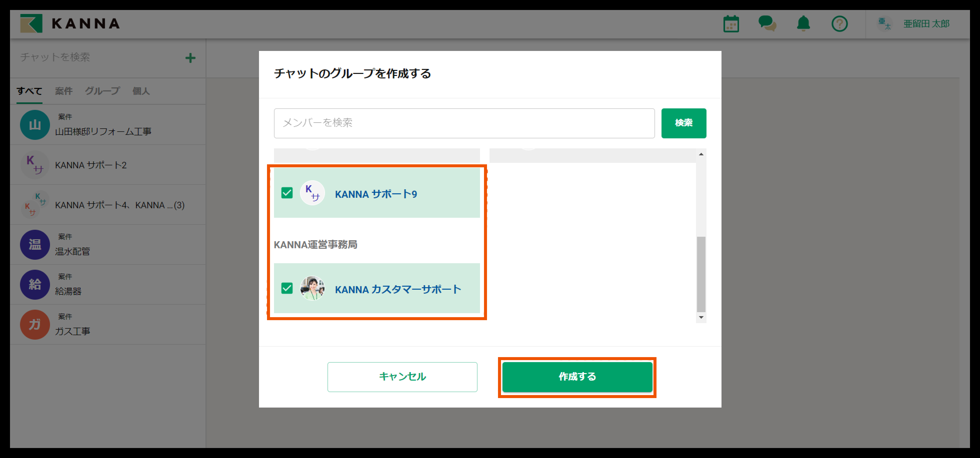Open chat 山田様邸リフォーム工事
Viewport: 980px width, 458px height.
[x=108, y=125]
